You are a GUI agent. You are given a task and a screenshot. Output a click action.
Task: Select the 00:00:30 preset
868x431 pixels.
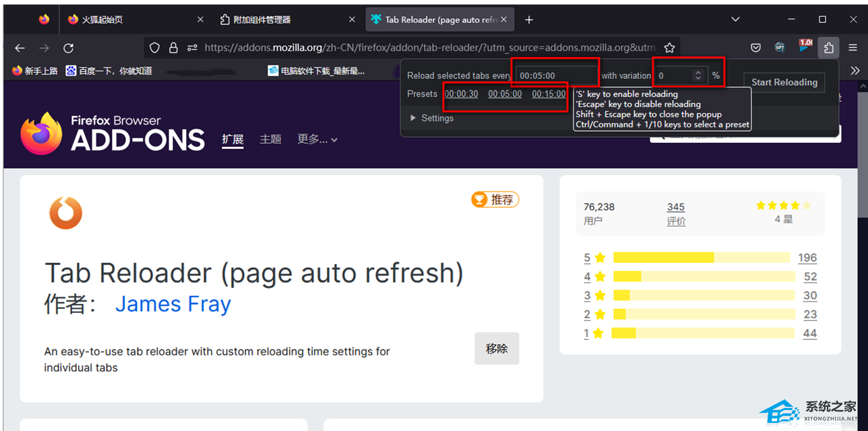(x=462, y=94)
